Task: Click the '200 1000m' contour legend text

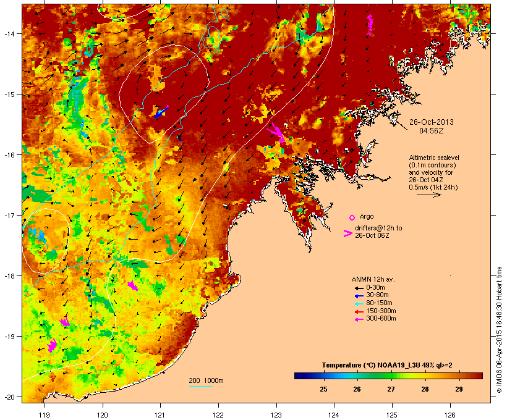Action: (x=206, y=380)
